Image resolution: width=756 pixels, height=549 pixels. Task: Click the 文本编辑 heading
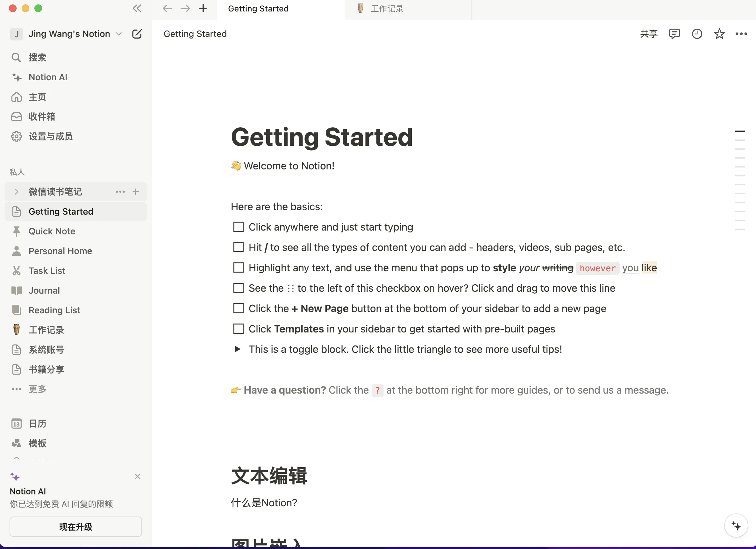click(269, 476)
